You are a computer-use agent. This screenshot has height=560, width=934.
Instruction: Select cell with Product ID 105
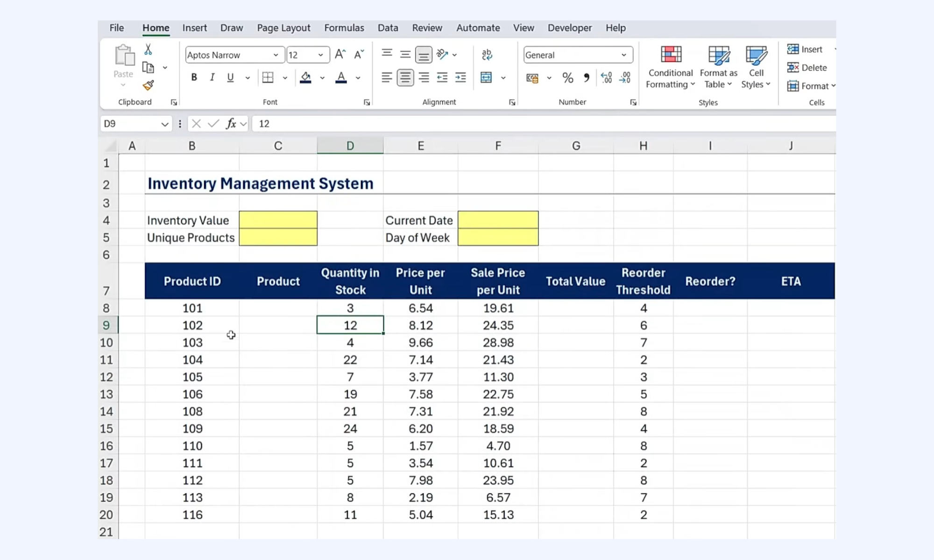coord(192,377)
